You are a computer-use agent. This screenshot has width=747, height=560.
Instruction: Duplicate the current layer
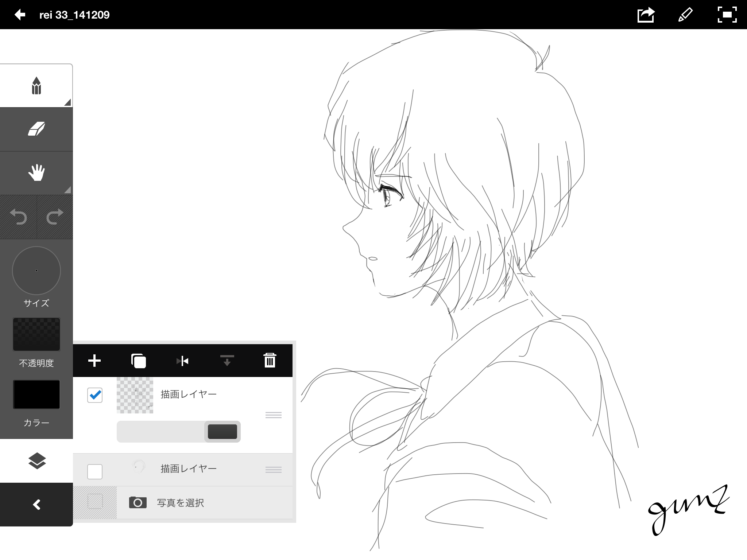[x=138, y=361]
